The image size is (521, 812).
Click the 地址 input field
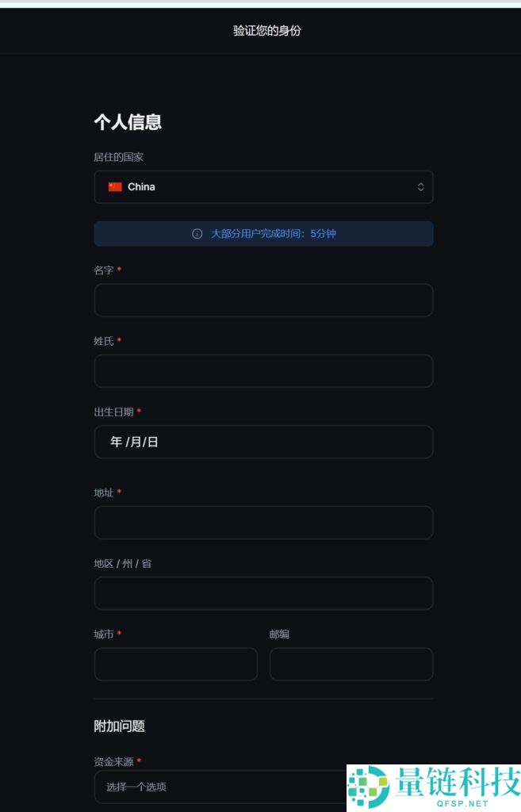tap(263, 522)
